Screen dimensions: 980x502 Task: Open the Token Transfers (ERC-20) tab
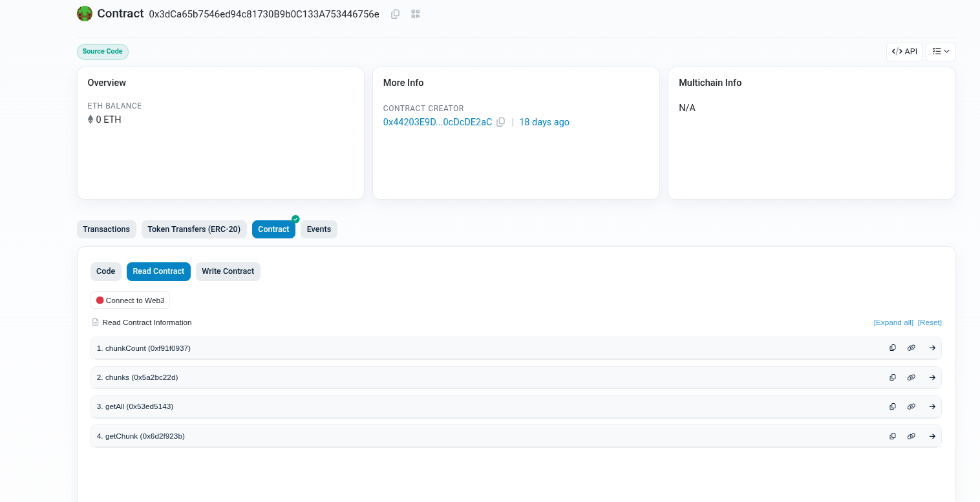pyautogui.click(x=194, y=229)
